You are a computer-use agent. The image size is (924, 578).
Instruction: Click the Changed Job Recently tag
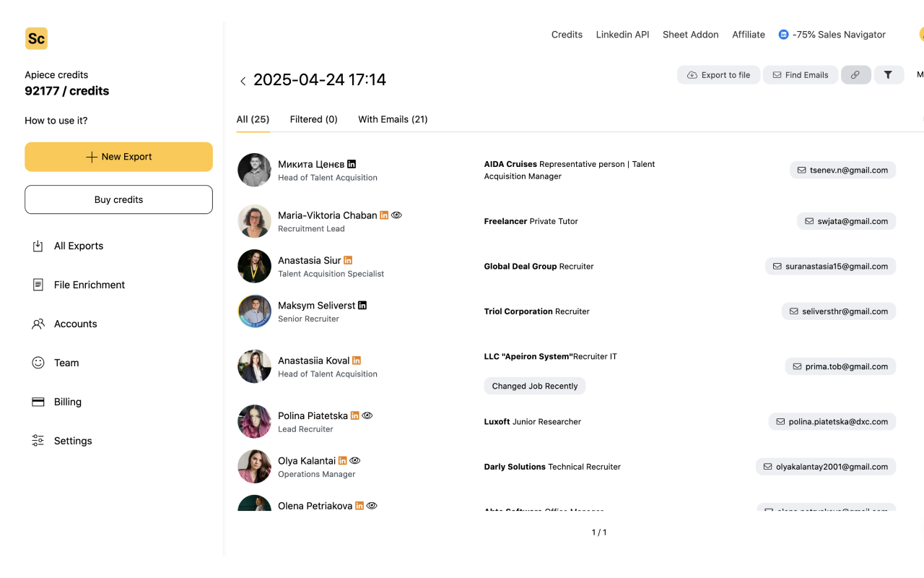pos(535,386)
